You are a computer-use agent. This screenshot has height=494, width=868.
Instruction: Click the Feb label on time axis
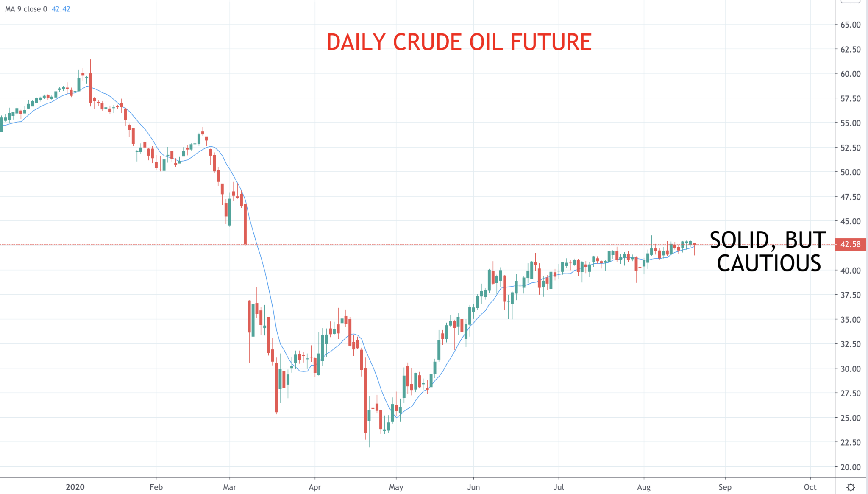[x=156, y=487]
